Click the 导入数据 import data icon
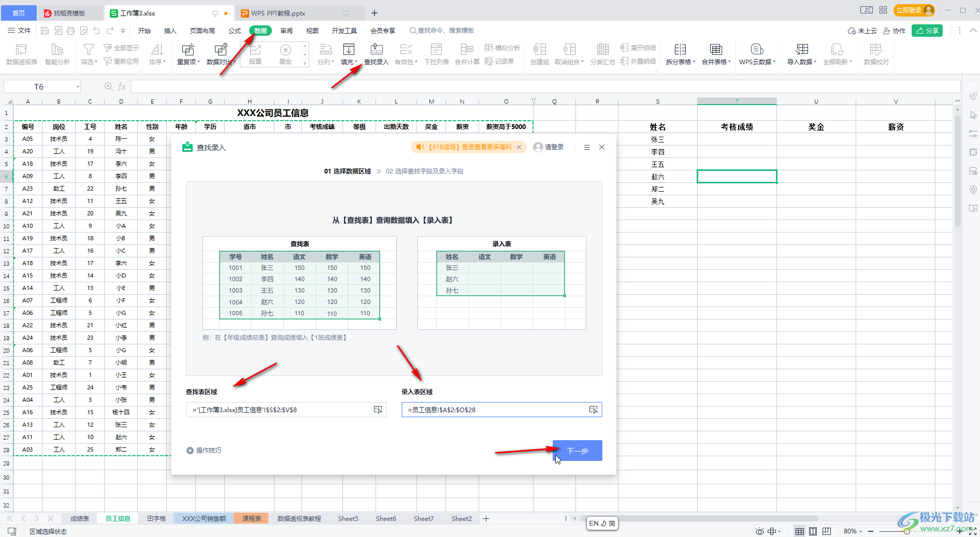This screenshot has height=537, width=980. 802,54
